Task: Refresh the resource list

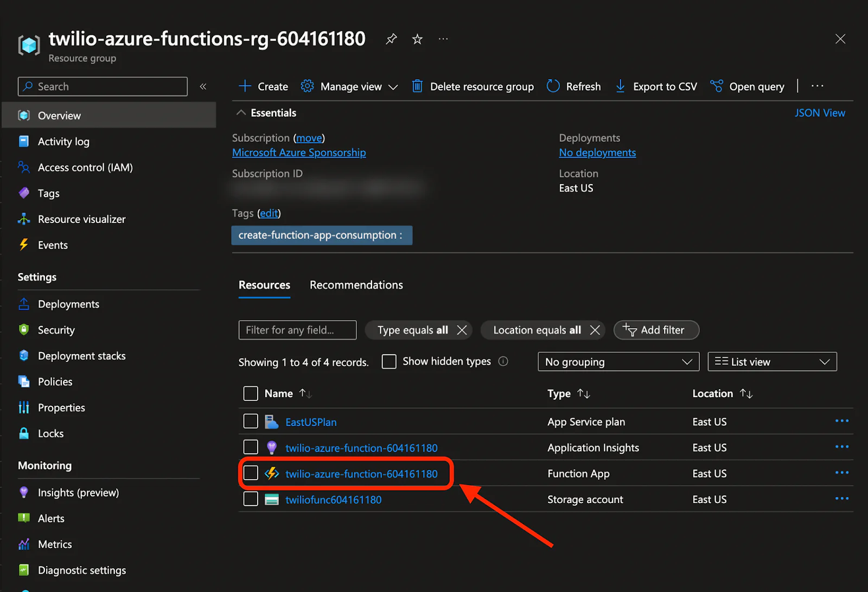Action: pyautogui.click(x=574, y=86)
